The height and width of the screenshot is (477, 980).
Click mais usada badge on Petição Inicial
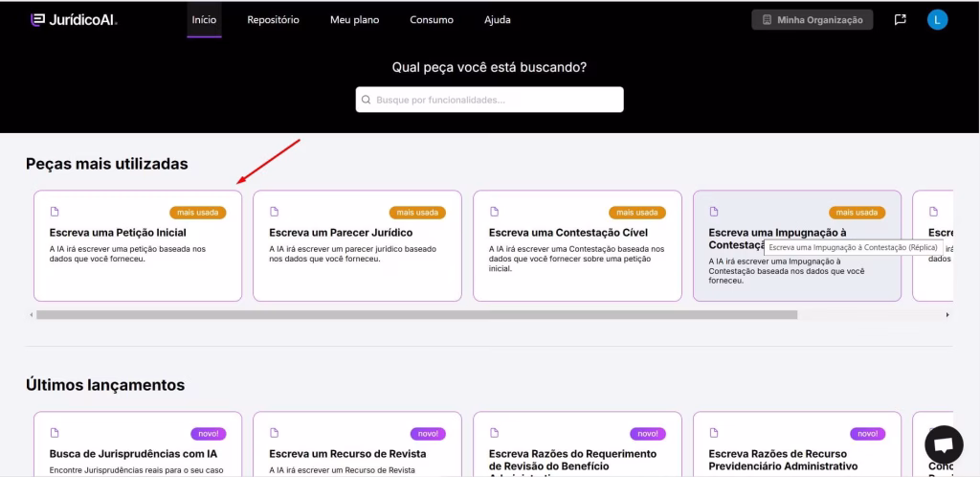pos(197,213)
